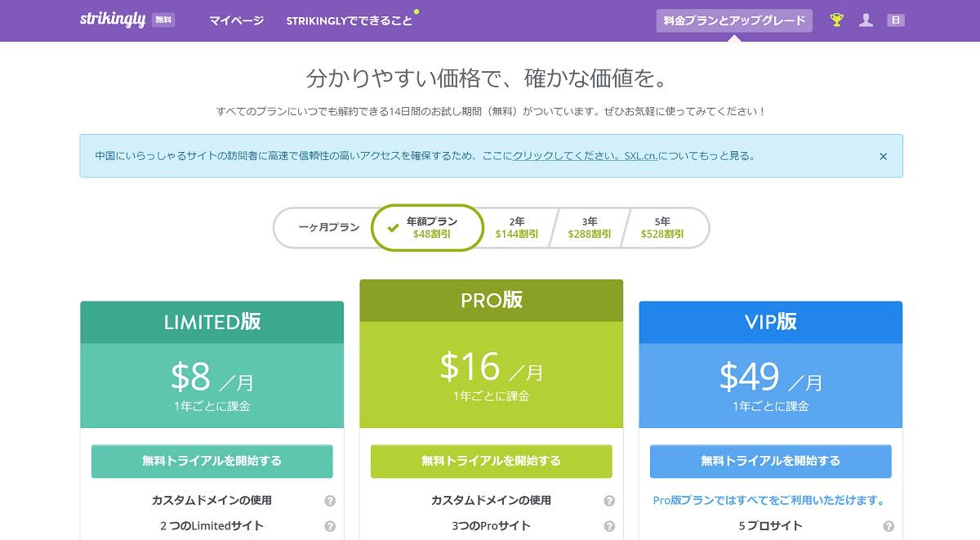Image resolution: width=980 pixels, height=540 pixels.
Task: Click the user account icon
Action: tap(865, 19)
